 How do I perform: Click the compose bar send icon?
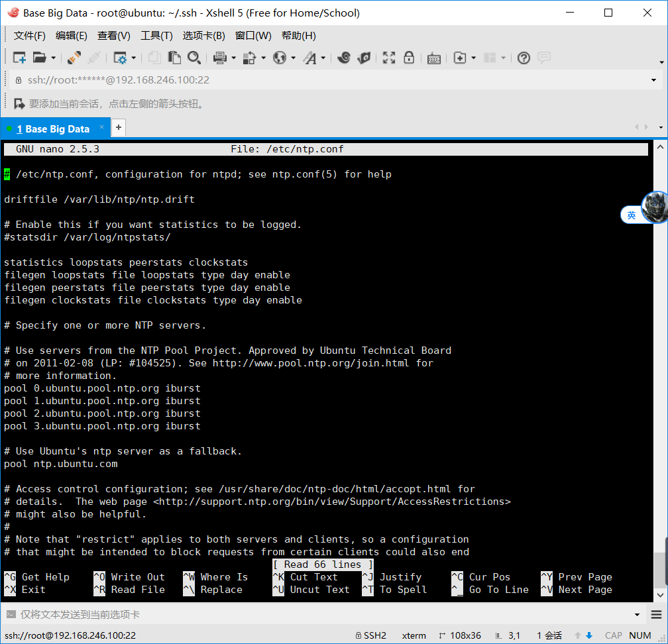pyautogui.click(x=11, y=614)
